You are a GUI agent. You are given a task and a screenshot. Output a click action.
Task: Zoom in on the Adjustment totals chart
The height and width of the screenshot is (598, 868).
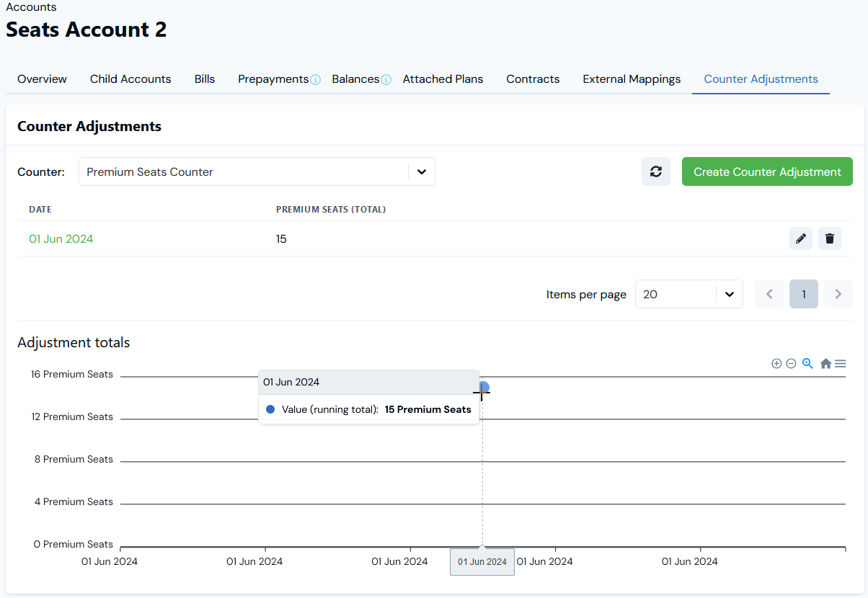coord(776,363)
